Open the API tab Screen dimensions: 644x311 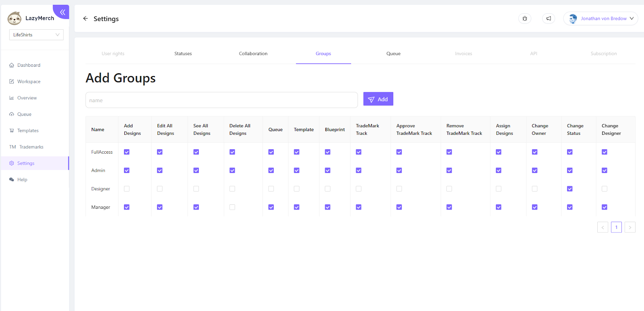tap(534, 54)
